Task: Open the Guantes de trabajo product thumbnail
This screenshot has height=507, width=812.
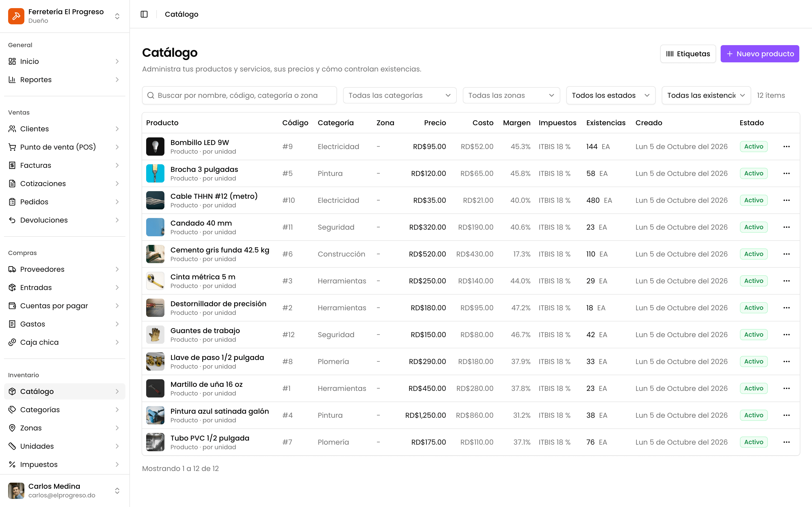Action: tap(155, 335)
